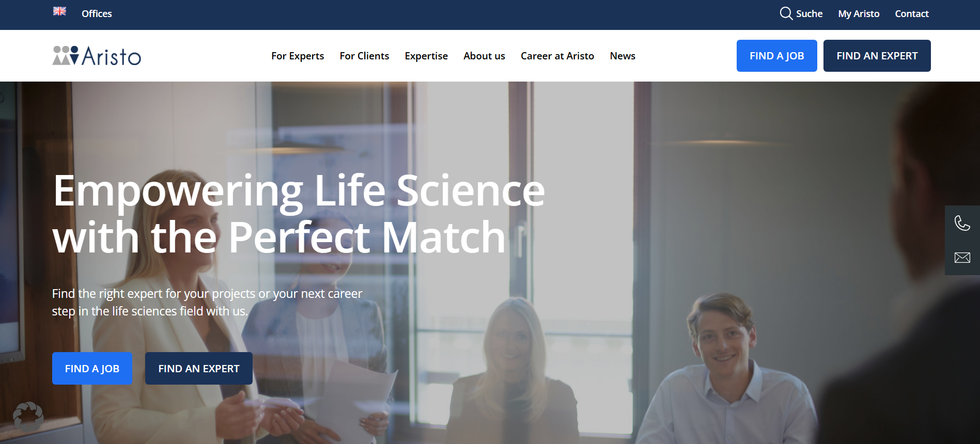This screenshot has width=980, height=444.
Task: Click the envelope email icon
Action: click(x=962, y=258)
